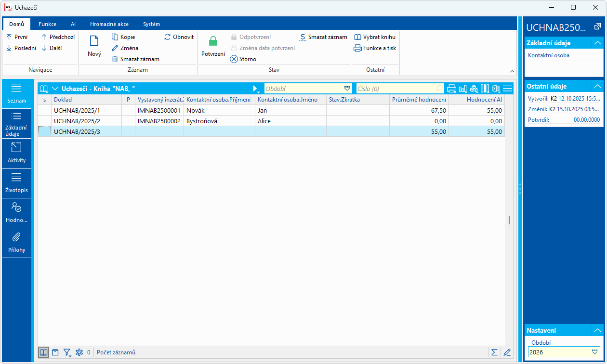Toggle the book view button in status bar
The width and height of the screenshot is (607, 364).
click(x=44, y=352)
